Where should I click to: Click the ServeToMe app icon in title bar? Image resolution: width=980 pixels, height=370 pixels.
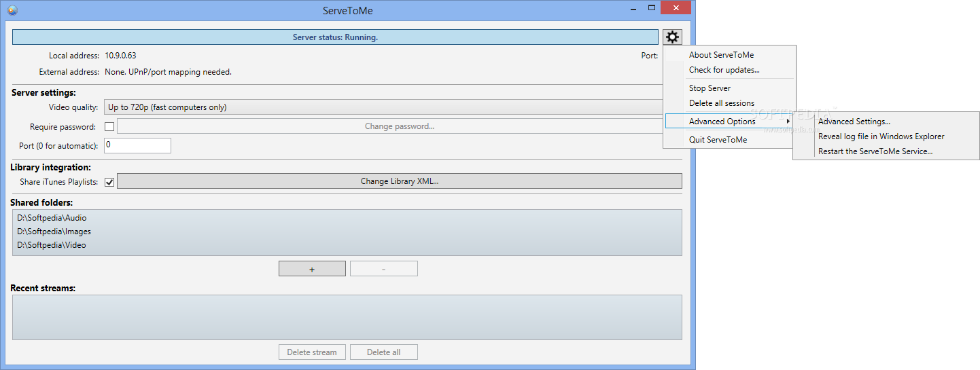[12, 10]
